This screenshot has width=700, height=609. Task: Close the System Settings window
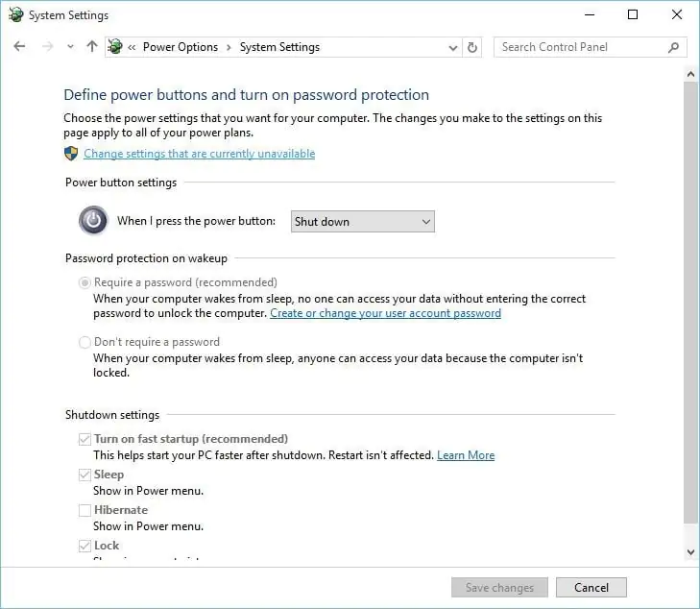pyautogui.click(x=677, y=14)
